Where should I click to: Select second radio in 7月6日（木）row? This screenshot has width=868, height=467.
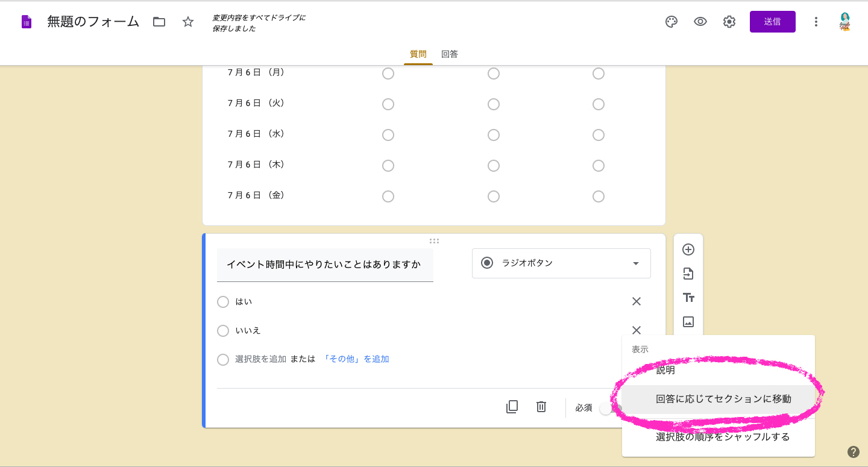494,166
